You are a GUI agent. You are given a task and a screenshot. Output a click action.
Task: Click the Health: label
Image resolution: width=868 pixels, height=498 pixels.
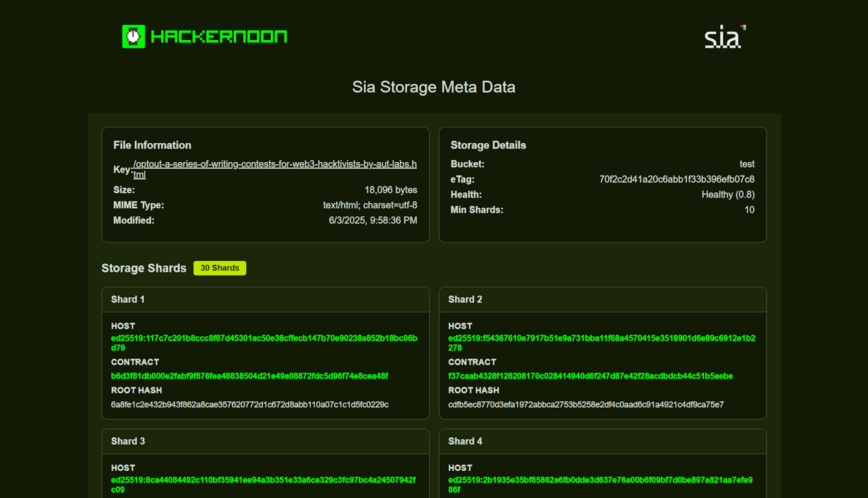[x=466, y=195]
